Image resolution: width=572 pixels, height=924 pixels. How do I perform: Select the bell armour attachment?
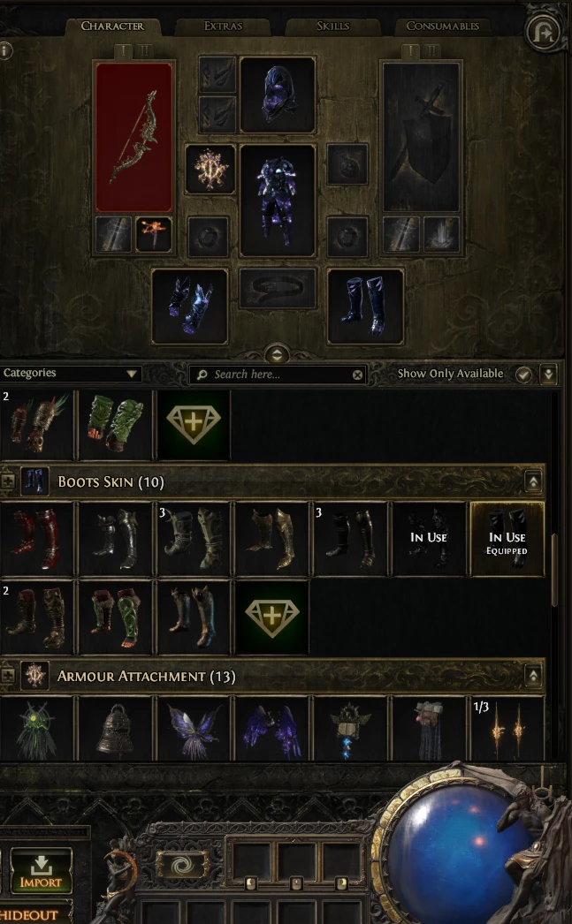pos(116,729)
